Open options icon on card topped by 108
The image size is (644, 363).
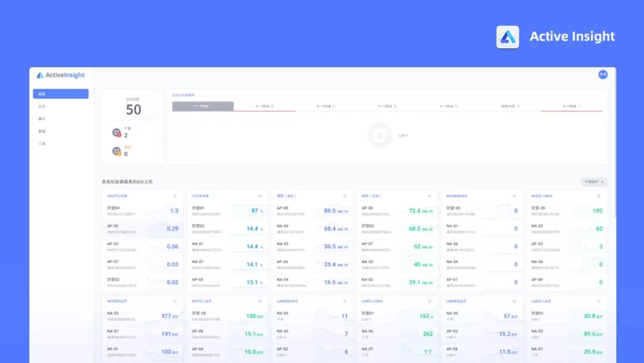259,302
